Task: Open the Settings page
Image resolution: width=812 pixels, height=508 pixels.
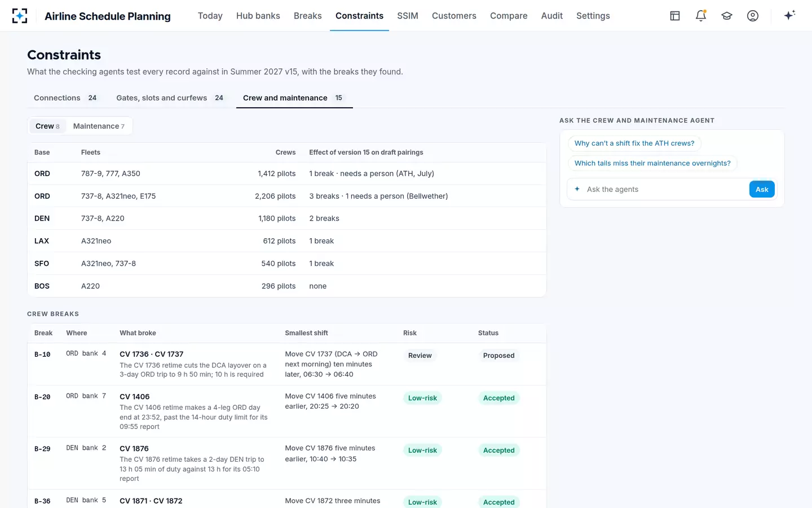Action: (593, 16)
